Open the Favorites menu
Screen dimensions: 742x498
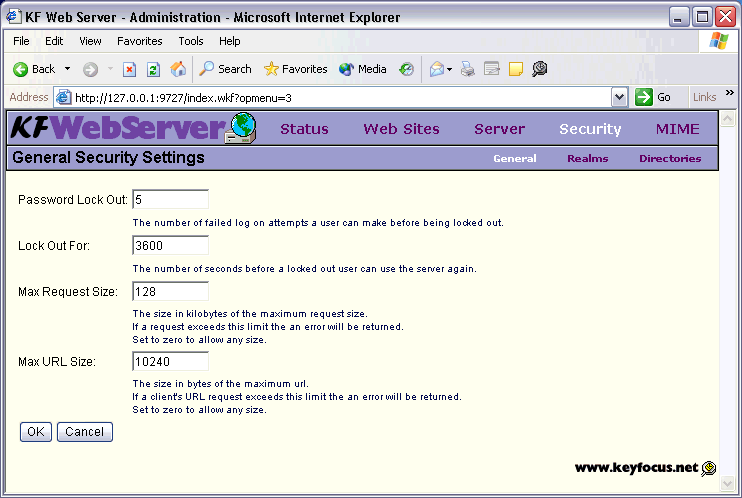140,41
